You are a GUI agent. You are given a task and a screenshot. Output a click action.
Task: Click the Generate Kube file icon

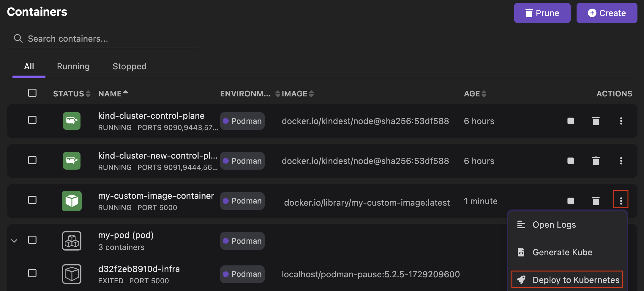[x=521, y=252]
